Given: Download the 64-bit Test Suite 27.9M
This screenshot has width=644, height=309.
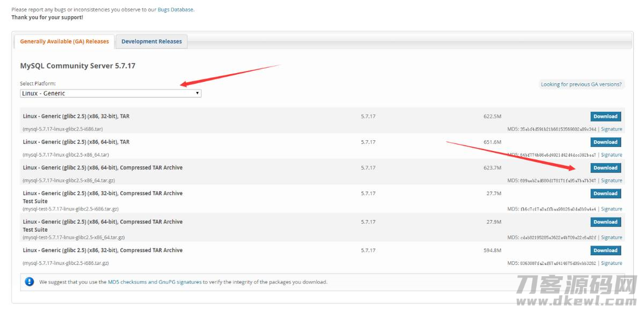Looking at the screenshot, I should (605, 222).
